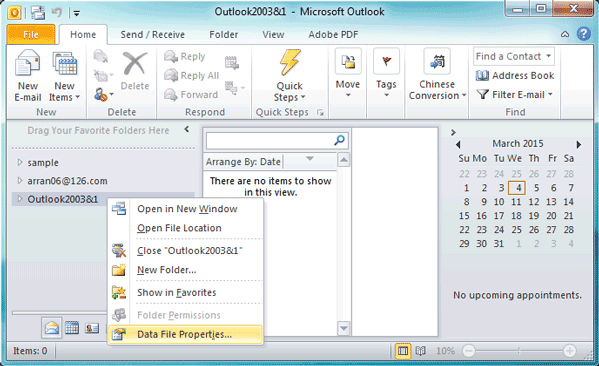Viewport: 599px width, 366px height.
Task: Select March 4 in the date navigator
Action: (518, 188)
